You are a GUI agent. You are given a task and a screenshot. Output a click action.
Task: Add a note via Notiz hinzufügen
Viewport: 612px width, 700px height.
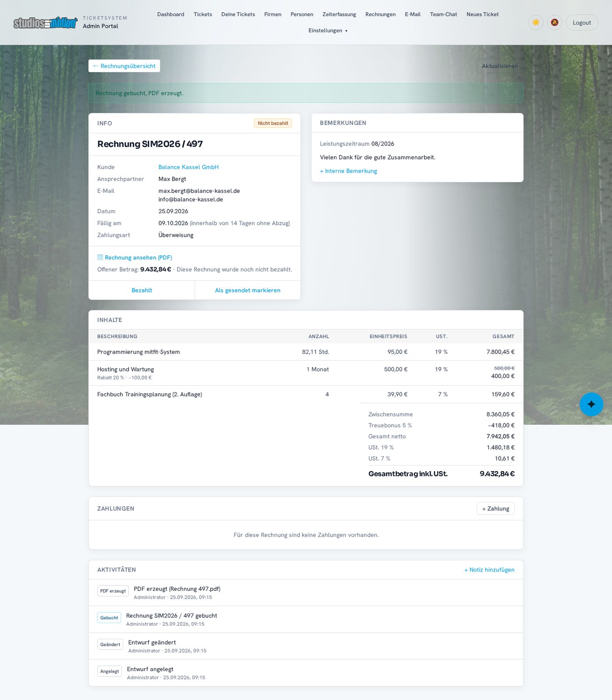(x=489, y=570)
